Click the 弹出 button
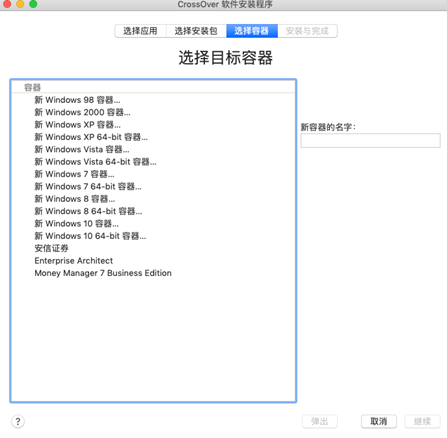This screenshot has height=438, width=447. point(320,421)
